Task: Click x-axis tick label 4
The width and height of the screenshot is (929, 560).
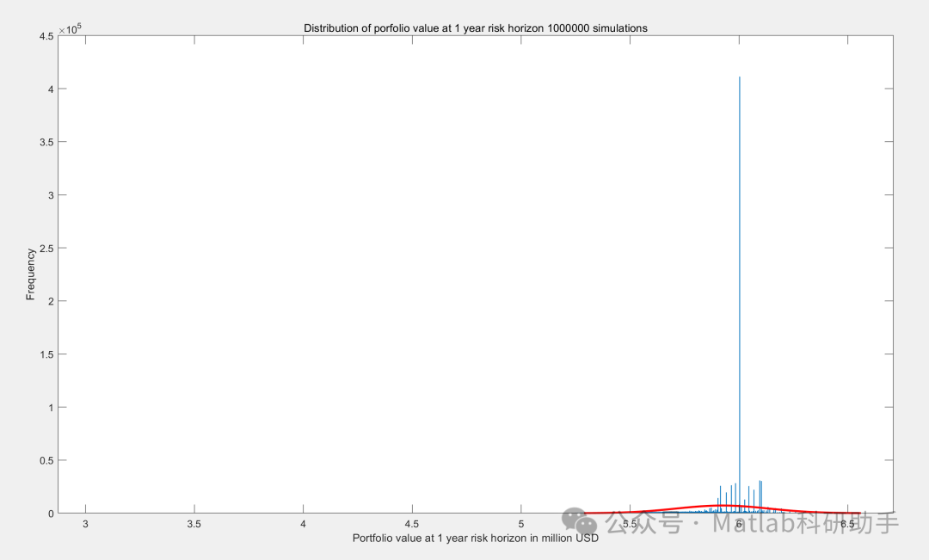Action: [x=304, y=524]
